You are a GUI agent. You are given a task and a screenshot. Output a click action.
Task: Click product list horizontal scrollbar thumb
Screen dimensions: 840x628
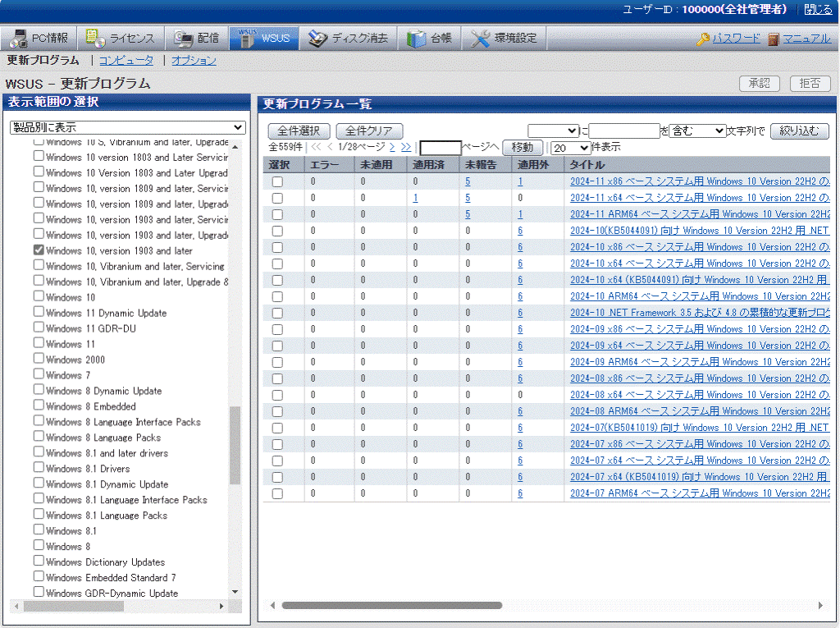(73, 606)
